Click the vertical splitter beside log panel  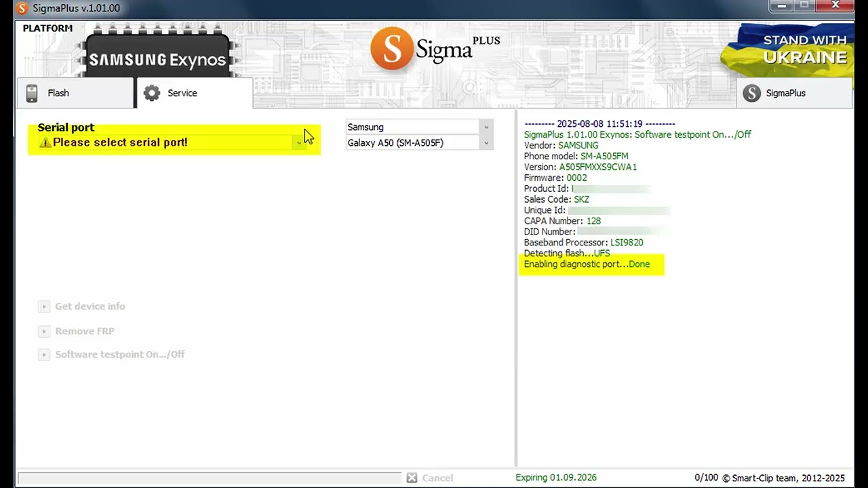pyautogui.click(x=516, y=288)
